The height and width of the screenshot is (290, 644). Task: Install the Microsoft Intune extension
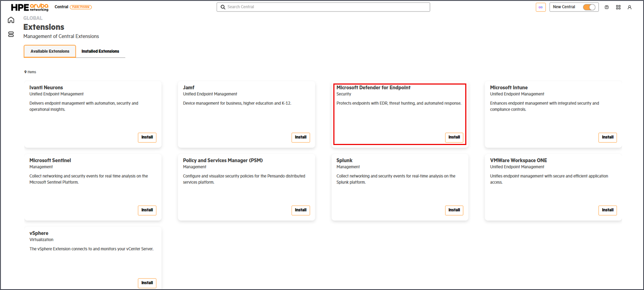[608, 137]
